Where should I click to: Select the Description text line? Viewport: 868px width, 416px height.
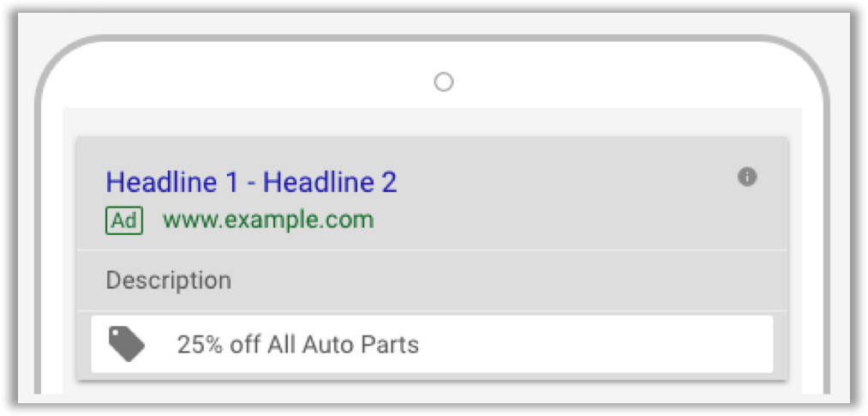pyautogui.click(x=168, y=280)
